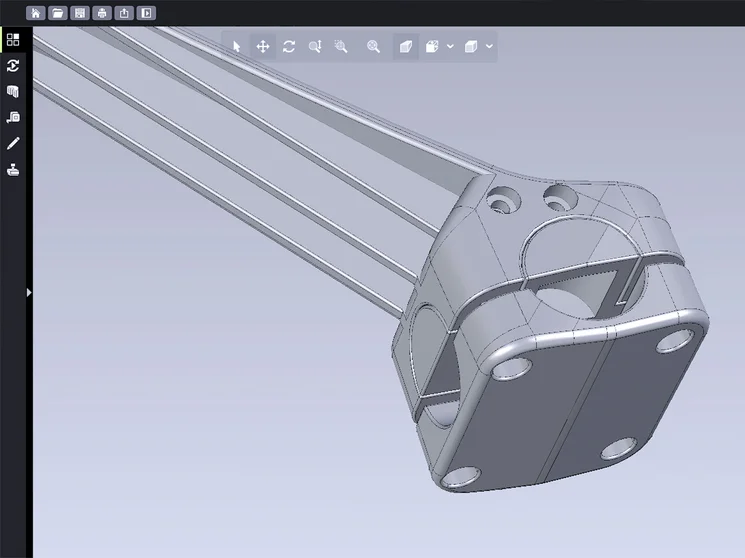Viewport: 745px width, 558px height.
Task: Click the Home icon in top bar
Action: [x=36, y=14]
